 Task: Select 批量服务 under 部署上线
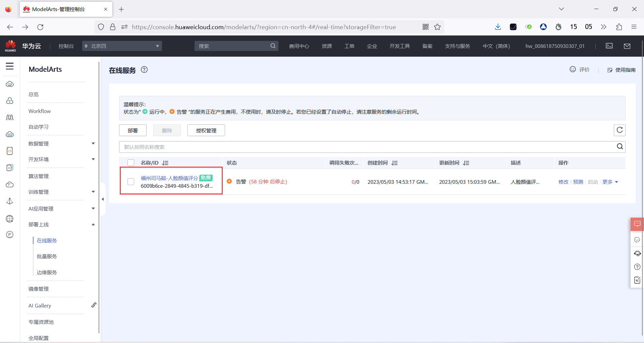47,256
